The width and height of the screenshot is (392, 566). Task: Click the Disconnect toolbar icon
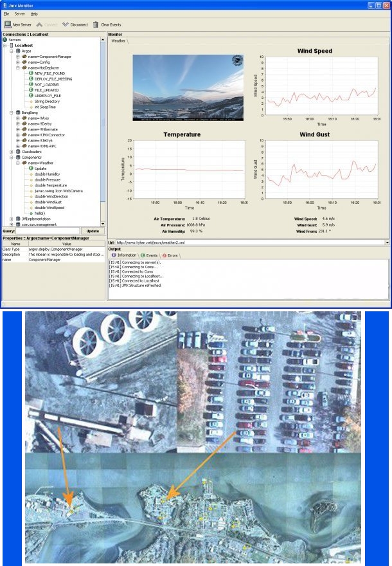point(66,24)
